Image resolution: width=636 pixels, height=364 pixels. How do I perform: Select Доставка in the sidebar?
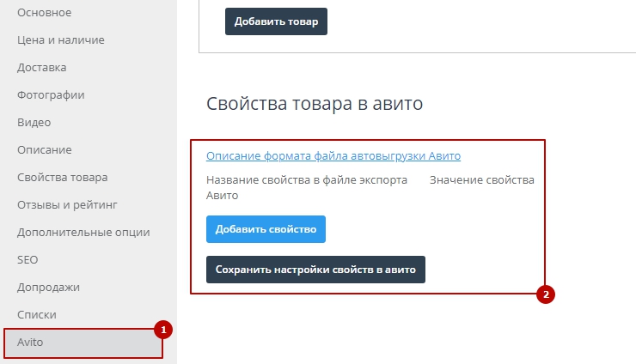tap(41, 68)
